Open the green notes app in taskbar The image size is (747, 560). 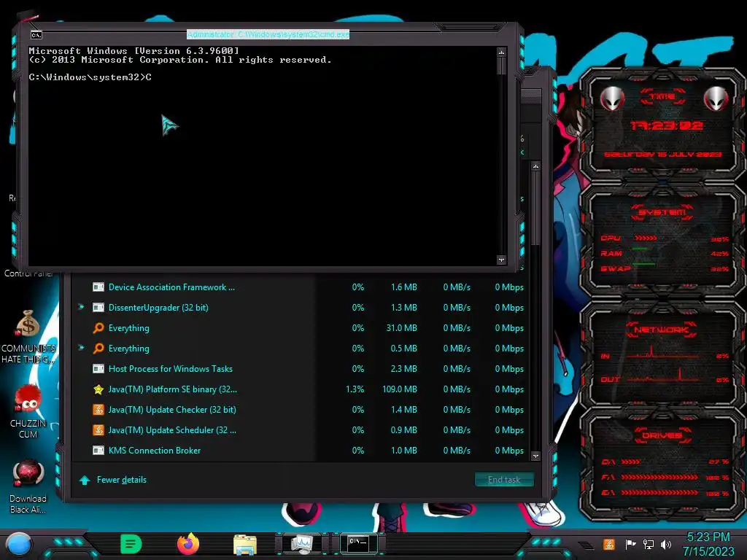point(131,544)
